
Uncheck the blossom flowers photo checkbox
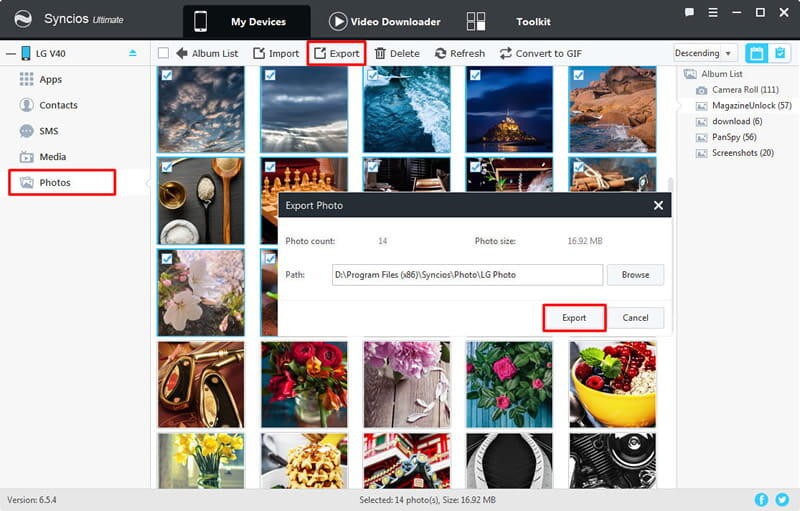coord(167,259)
